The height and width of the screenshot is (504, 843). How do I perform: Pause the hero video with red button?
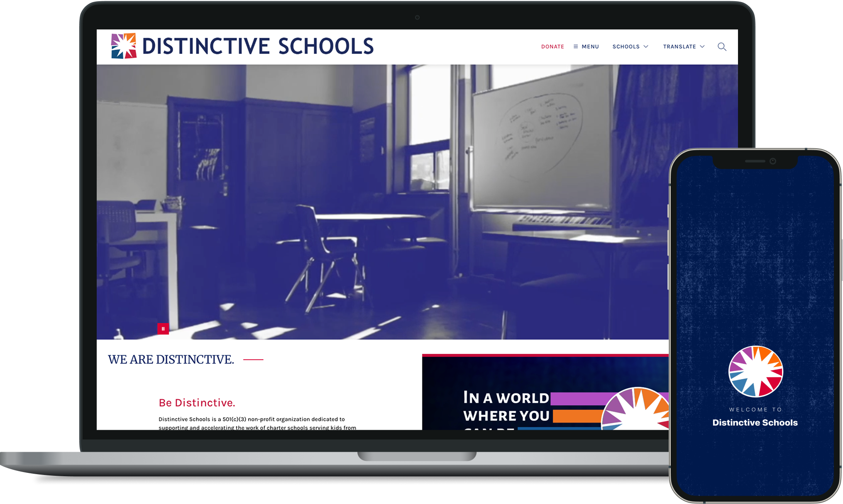pos(163,329)
